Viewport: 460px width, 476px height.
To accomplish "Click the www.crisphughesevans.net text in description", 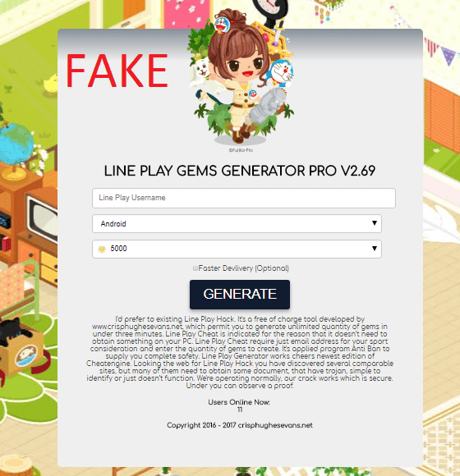I will coord(137,327).
